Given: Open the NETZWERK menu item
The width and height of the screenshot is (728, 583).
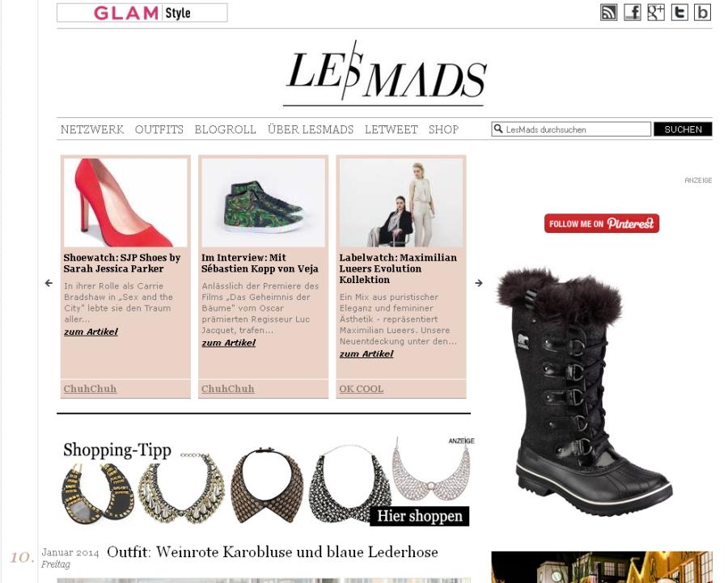Looking at the screenshot, I should coord(92,129).
